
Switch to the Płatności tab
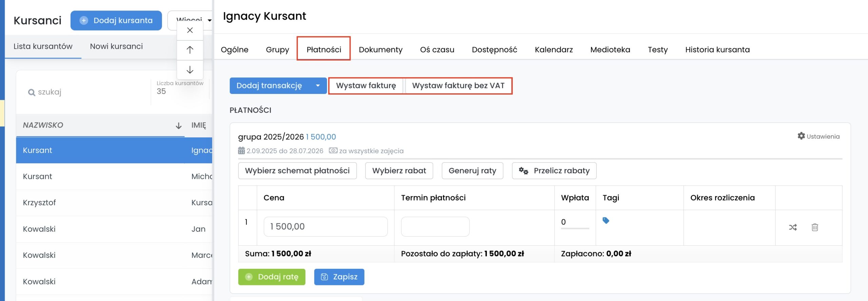(x=323, y=50)
